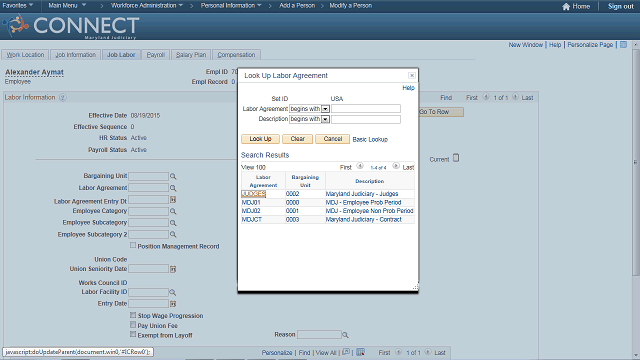
Task: Click Personalize Page link
Action: coord(590,45)
